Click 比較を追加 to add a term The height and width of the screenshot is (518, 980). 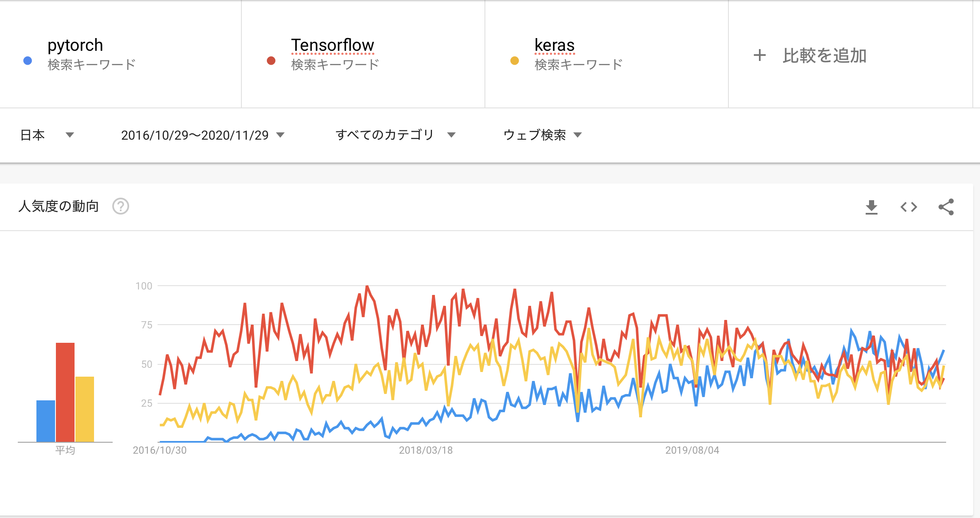pyautogui.click(x=824, y=55)
